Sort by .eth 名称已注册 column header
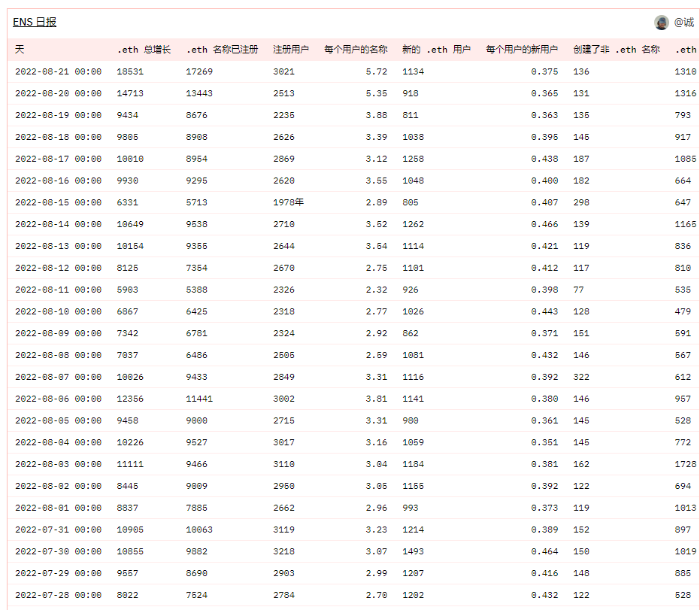The height and width of the screenshot is (610, 700). pyautogui.click(x=222, y=50)
